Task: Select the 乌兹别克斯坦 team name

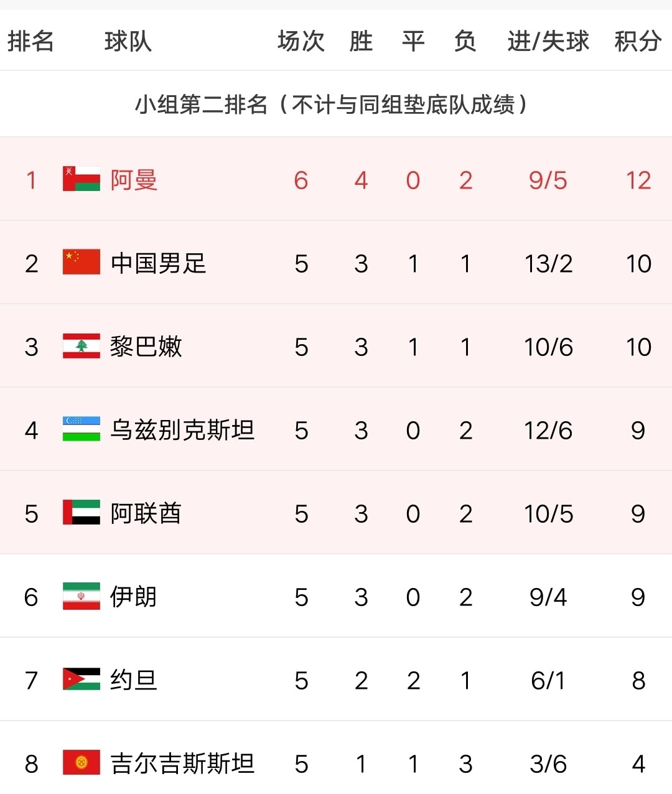Action: (x=182, y=430)
